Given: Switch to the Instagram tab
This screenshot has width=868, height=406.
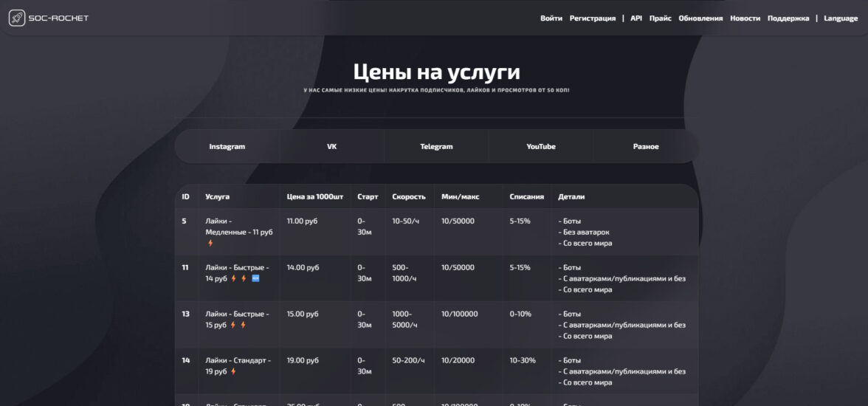Looking at the screenshot, I should click(x=227, y=147).
